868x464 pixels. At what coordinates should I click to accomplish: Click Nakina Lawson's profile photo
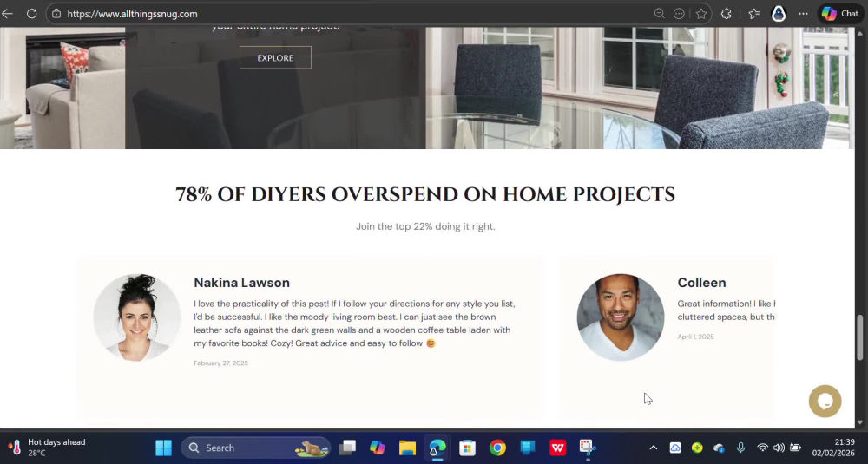[137, 317]
